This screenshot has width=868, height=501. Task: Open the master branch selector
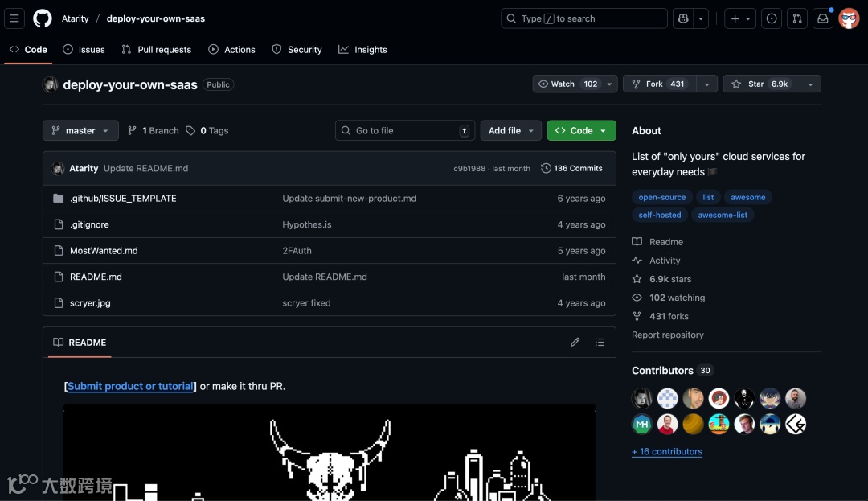[x=80, y=130]
